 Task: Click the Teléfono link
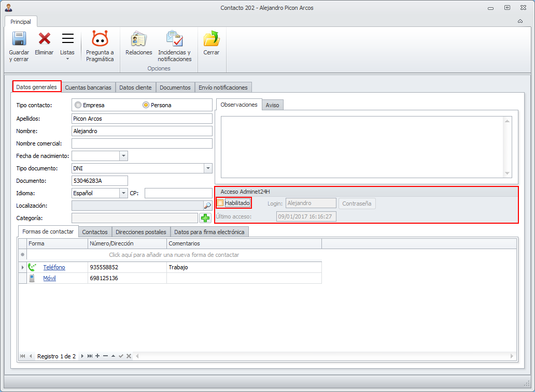tap(54, 267)
